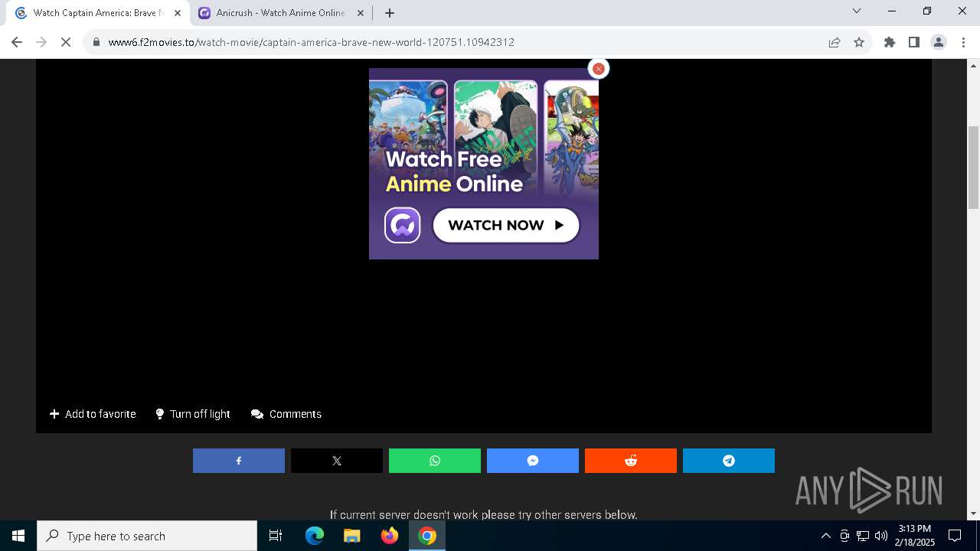Open a new browser tab
The height and width of the screenshot is (551, 980).
[390, 13]
